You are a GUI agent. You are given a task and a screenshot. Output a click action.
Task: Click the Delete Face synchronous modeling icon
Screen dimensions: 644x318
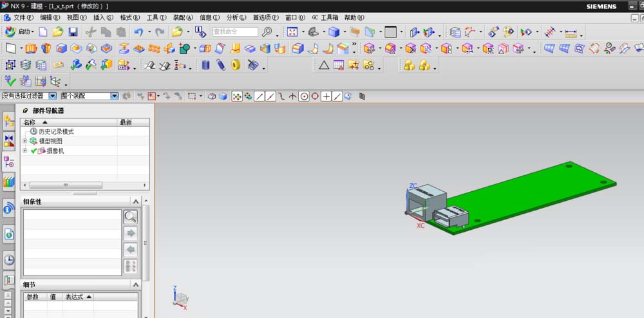point(411,49)
